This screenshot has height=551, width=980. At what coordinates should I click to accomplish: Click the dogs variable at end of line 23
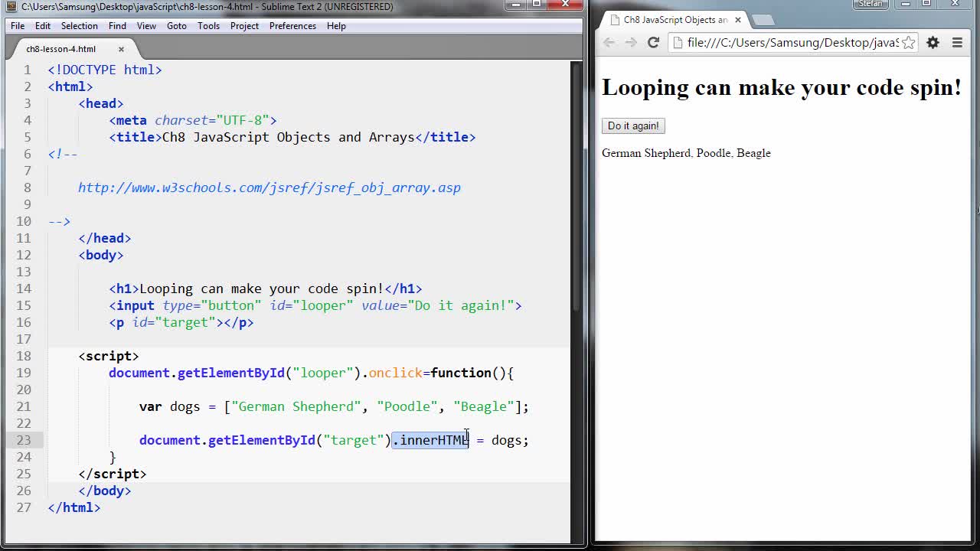[x=507, y=440]
